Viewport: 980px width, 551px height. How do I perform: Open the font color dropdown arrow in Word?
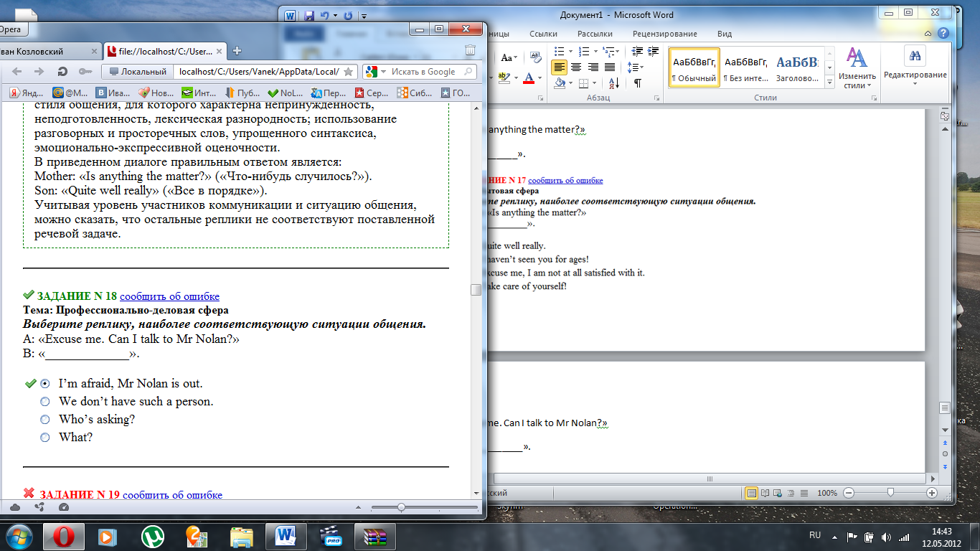point(540,77)
